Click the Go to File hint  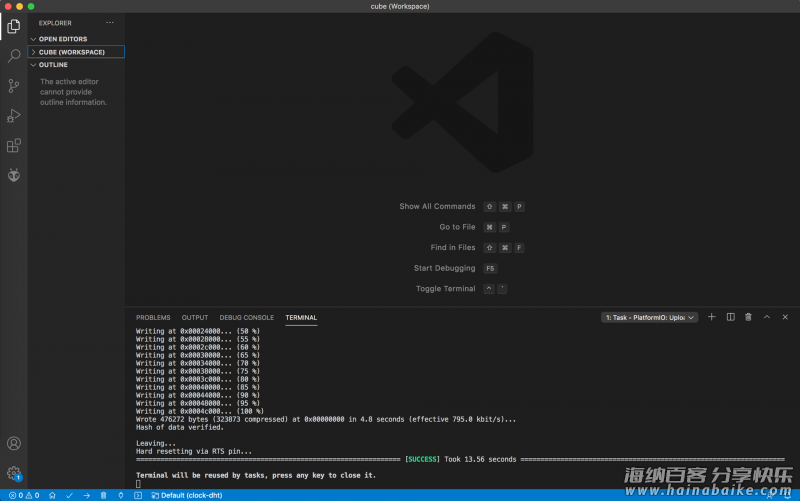coord(457,227)
